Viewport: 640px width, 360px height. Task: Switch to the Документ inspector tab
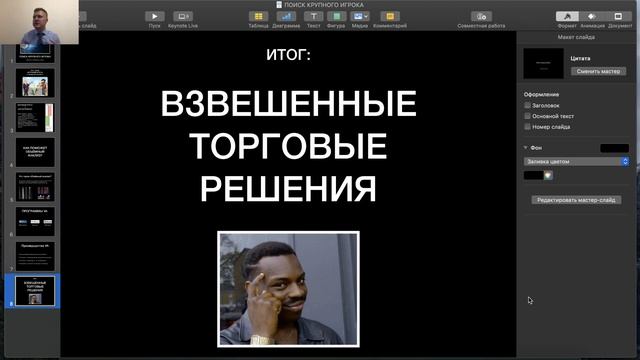point(619,16)
